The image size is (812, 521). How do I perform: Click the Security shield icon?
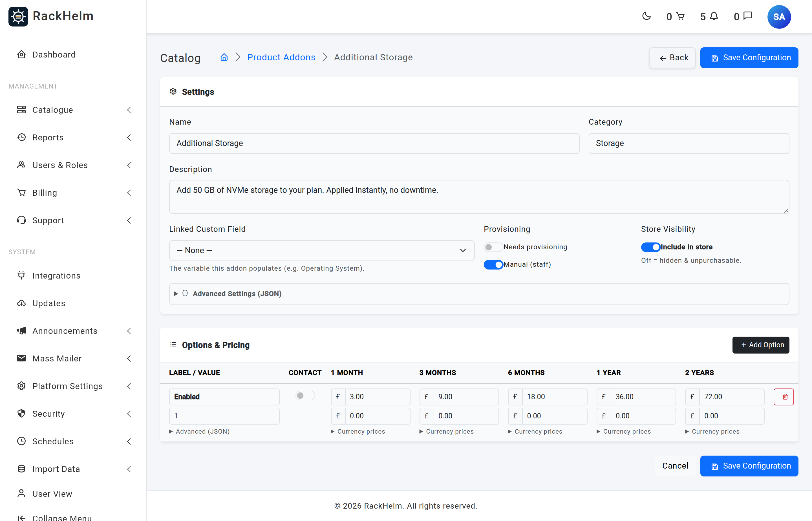[x=21, y=413]
